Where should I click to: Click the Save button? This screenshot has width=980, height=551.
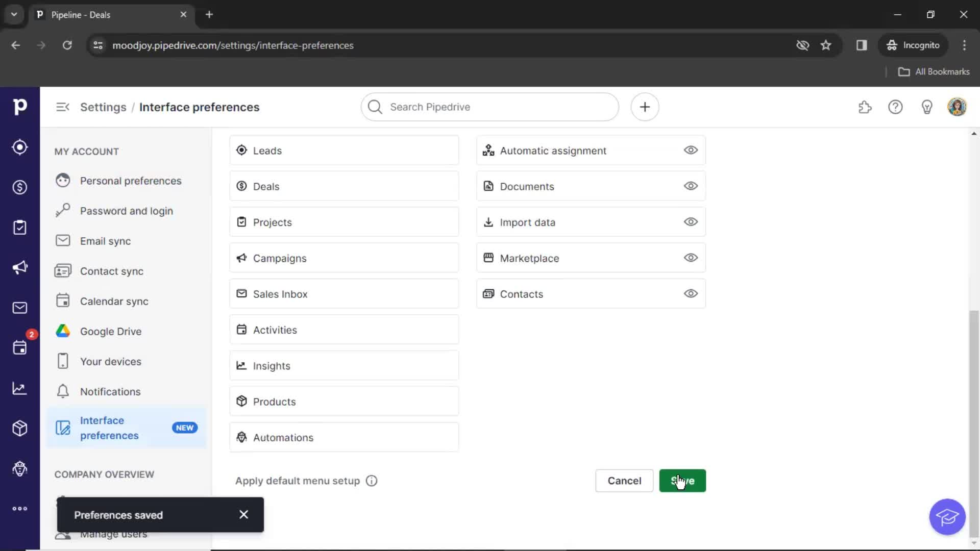click(x=682, y=481)
